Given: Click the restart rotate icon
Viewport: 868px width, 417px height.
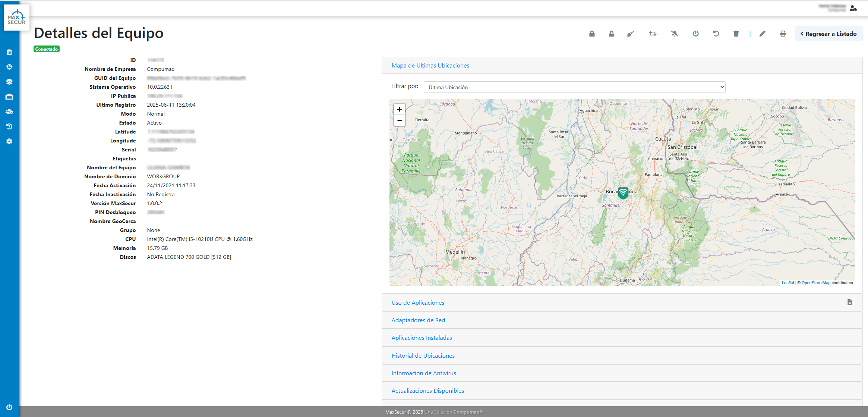Looking at the screenshot, I should [x=716, y=34].
